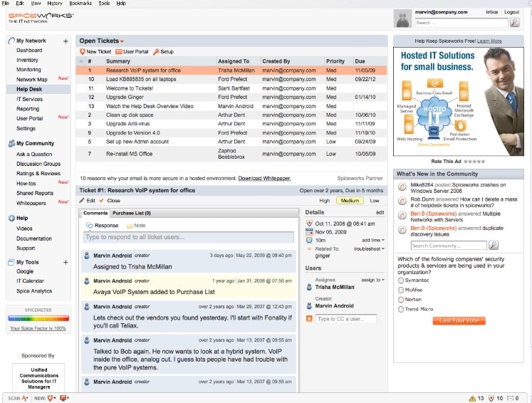The image size is (532, 403).
Task: Select the Symantec radio option
Action: click(x=401, y=281)
